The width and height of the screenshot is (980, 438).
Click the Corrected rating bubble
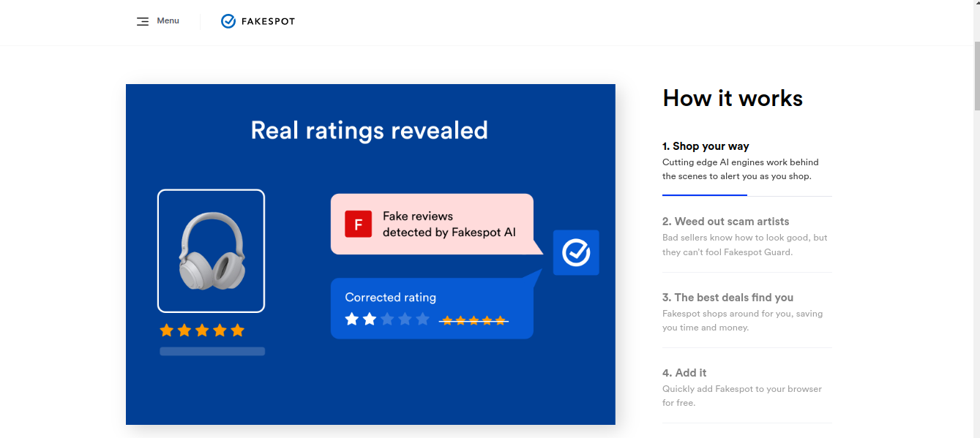pyautogui.click(x=432, y=308)
